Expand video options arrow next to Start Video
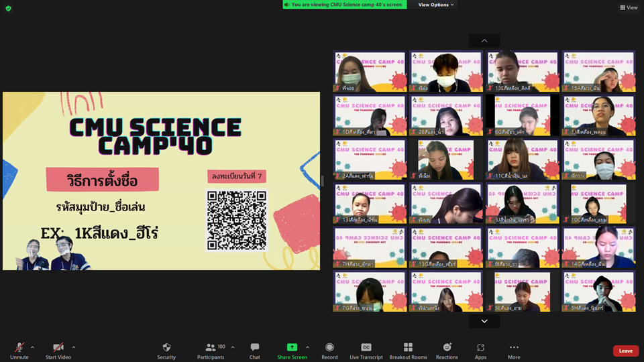Viewport: 644px width, 362px height. tap(73, 347)
